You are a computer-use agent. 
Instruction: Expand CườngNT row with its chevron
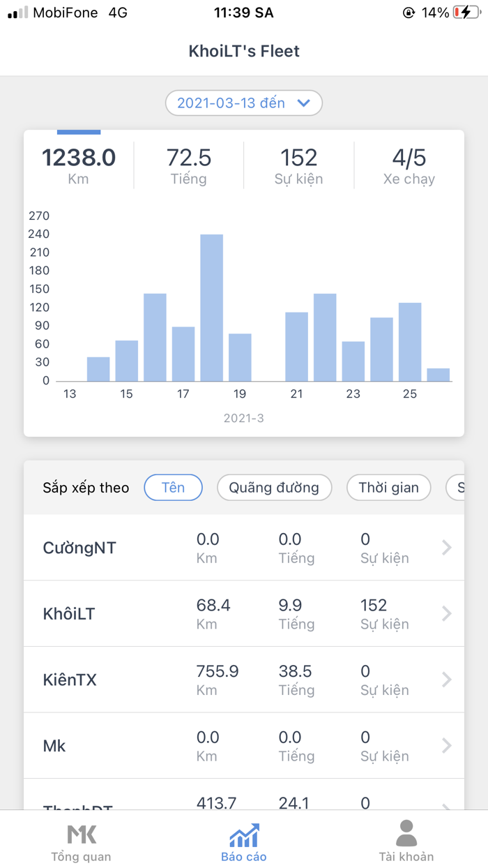click(x=447, y=548)
